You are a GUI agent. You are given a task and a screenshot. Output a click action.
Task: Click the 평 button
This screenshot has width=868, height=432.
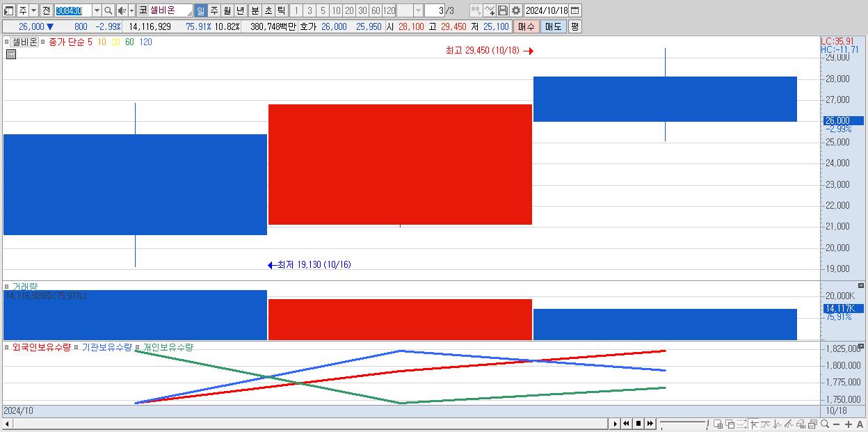574,26
